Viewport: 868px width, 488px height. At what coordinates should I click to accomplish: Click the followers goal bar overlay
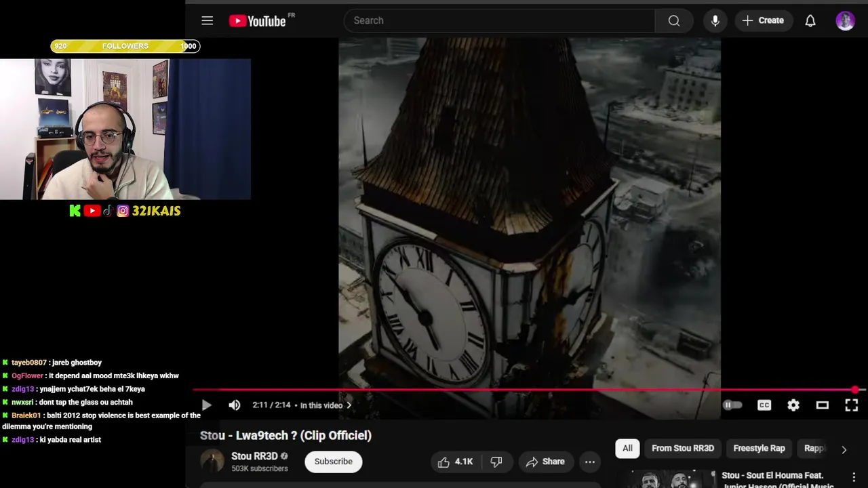pos(125,46)
